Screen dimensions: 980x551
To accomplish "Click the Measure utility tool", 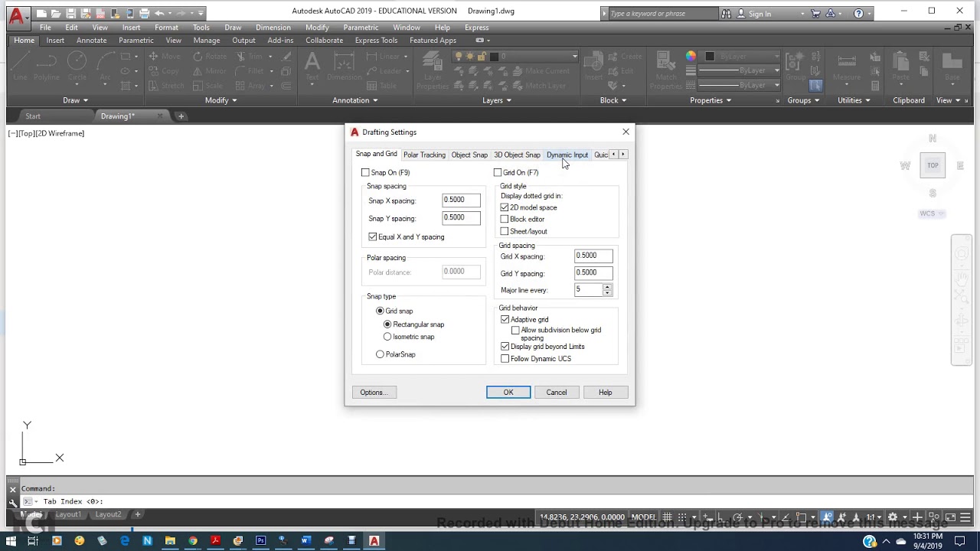I will [x=846, y=66].
